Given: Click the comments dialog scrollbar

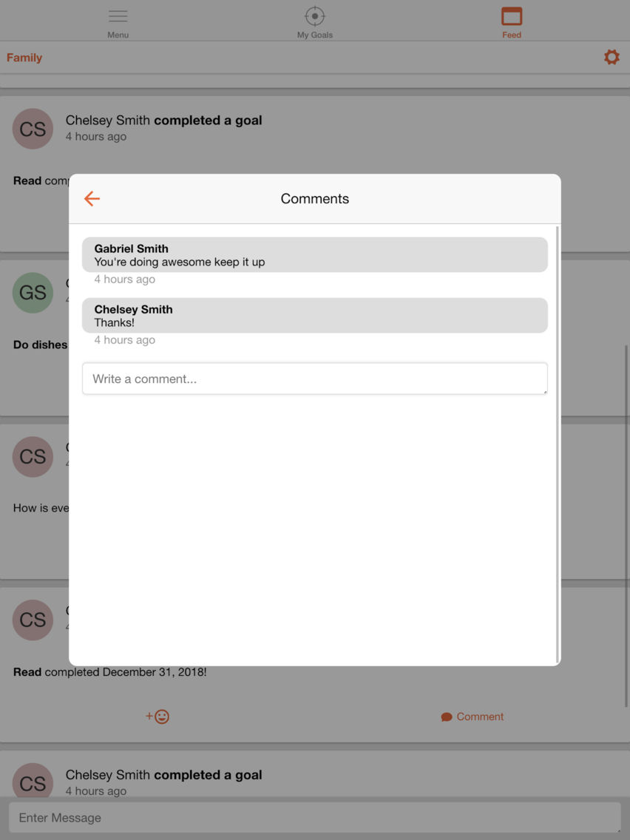Looking at the screenshot, I should pyautogui.click(x=558, y=444).
